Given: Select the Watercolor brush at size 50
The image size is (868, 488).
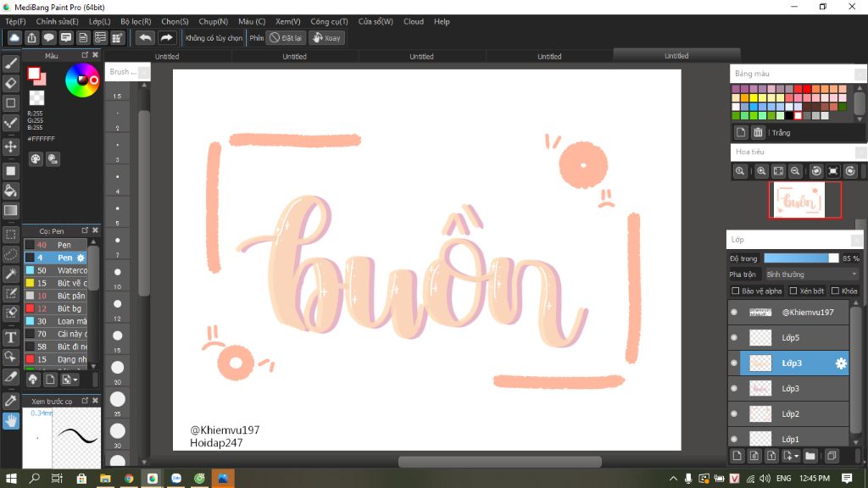Looking at the screenshot, I should tap(56, 270).
